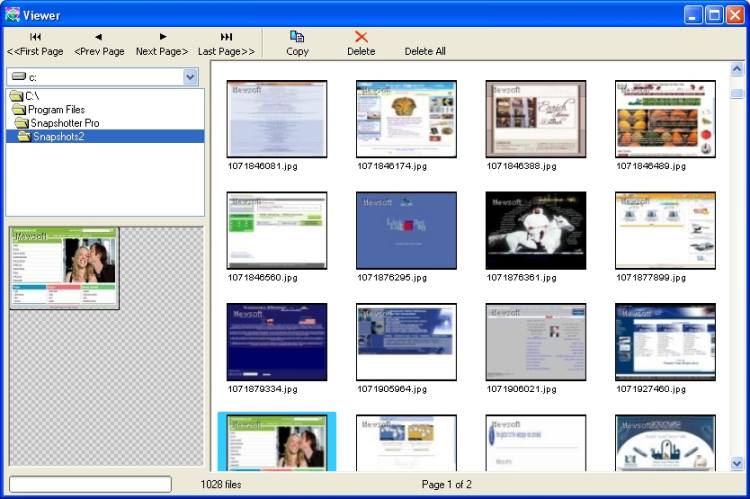Choose the 1071879334.jpg thumbnail
Viewport: 750px width, 499px height.
277,342
